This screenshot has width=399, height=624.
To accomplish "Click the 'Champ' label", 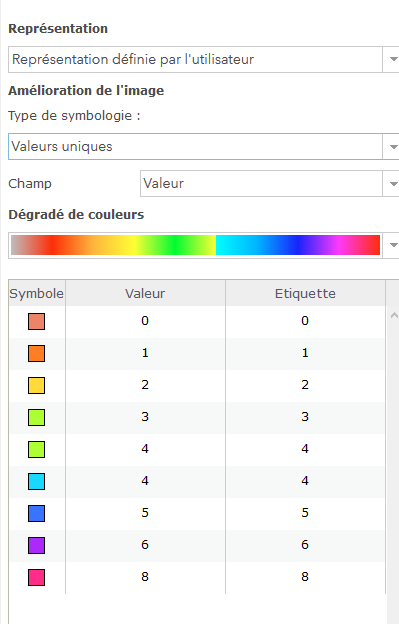I will click(x=30, y=184).
